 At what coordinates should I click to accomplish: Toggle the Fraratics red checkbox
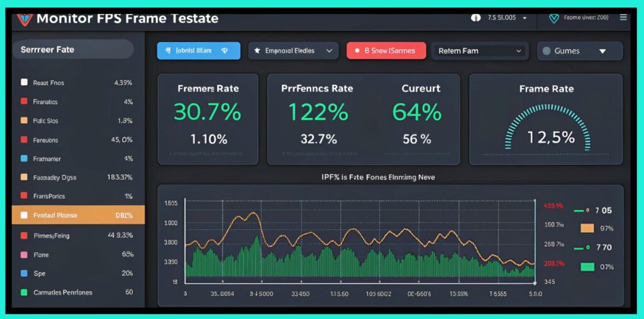24,101
